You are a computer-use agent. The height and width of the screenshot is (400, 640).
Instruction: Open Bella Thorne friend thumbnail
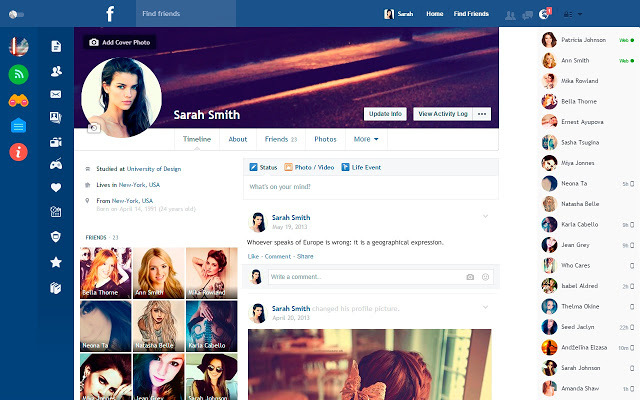click(x=106, y=273)
